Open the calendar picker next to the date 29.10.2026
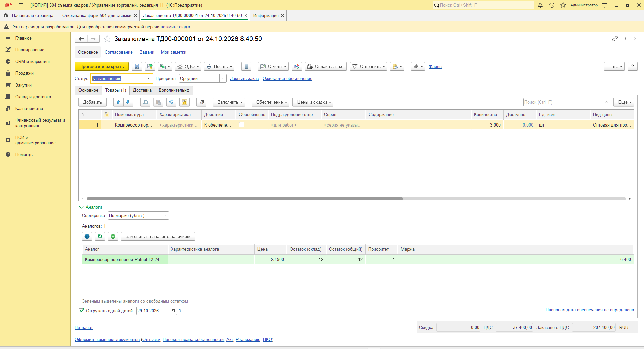The image size is (644, 349). (173, 311)
